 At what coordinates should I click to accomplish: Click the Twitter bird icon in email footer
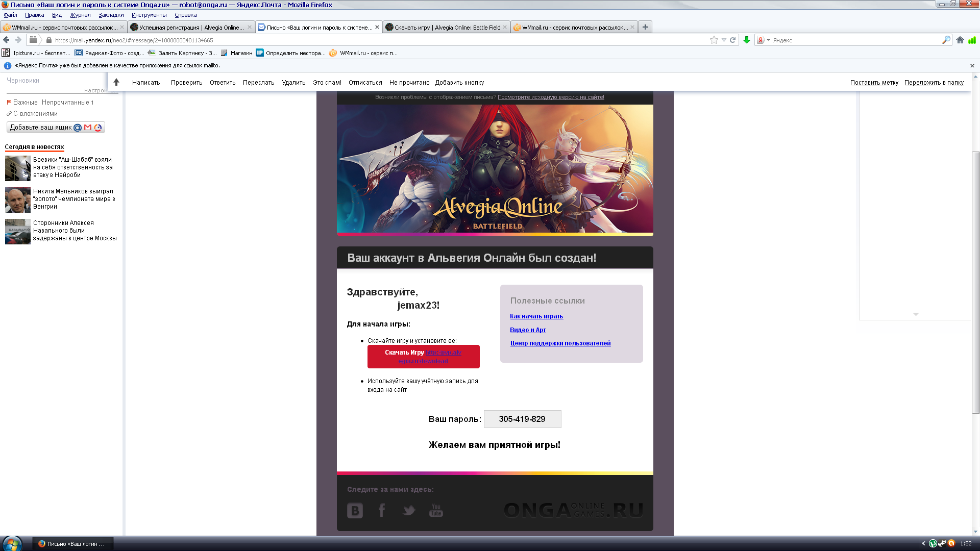(x=409, y=510)
